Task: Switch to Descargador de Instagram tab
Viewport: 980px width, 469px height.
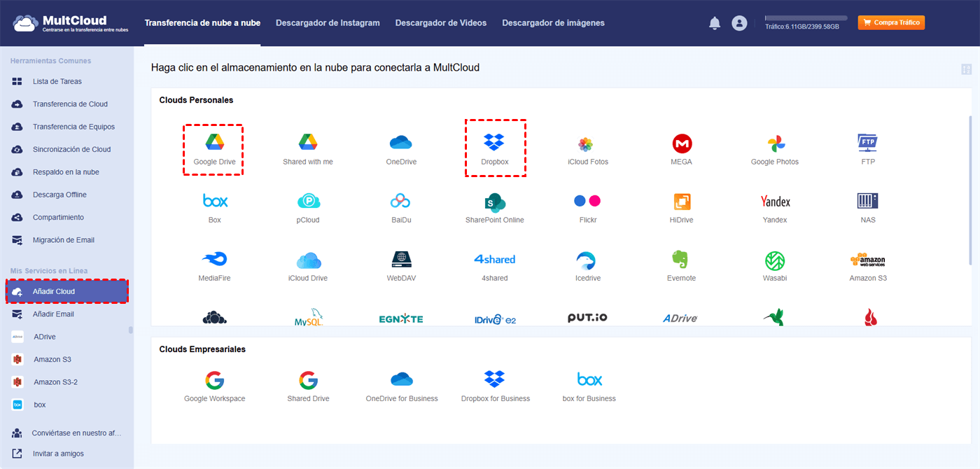Action: pyautogui.click(x=328, y=23)
